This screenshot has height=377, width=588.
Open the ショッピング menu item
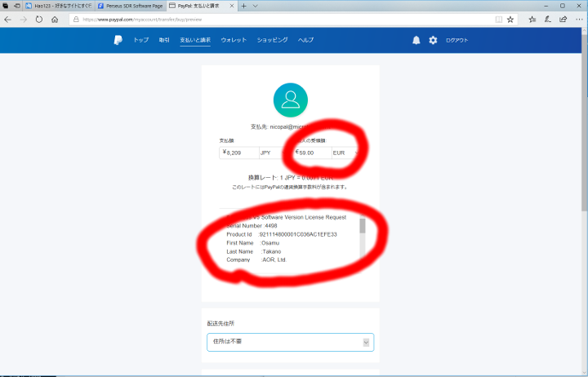click(272, 40)
